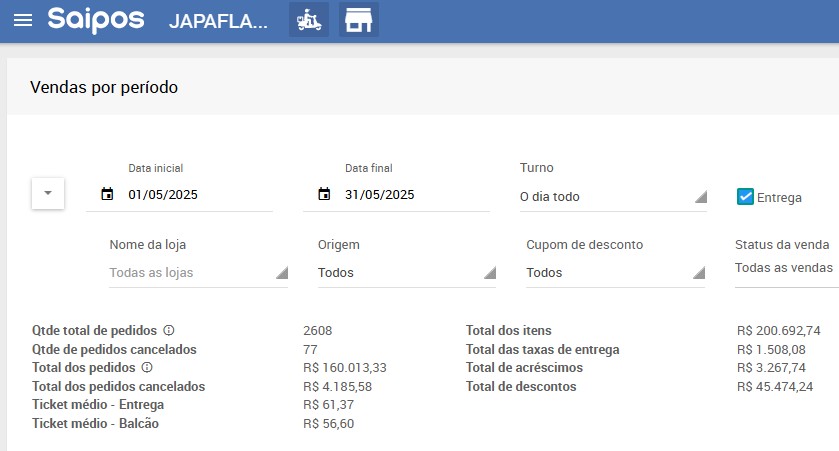
Task: Show info for Qtde total de pedidos
Action: point(169,330)
